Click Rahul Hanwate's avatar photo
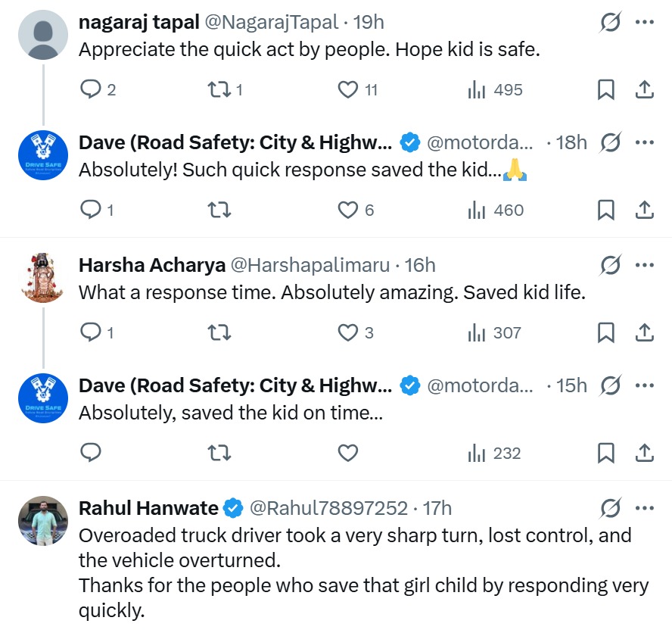Viewport: 672px width, 633px height. (x=43, y=519)
